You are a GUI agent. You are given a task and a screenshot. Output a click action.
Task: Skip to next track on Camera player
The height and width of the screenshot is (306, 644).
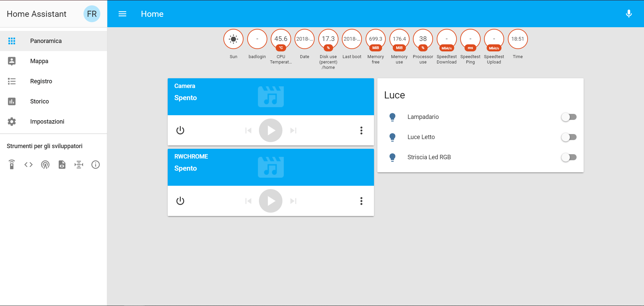coord(293,130)
